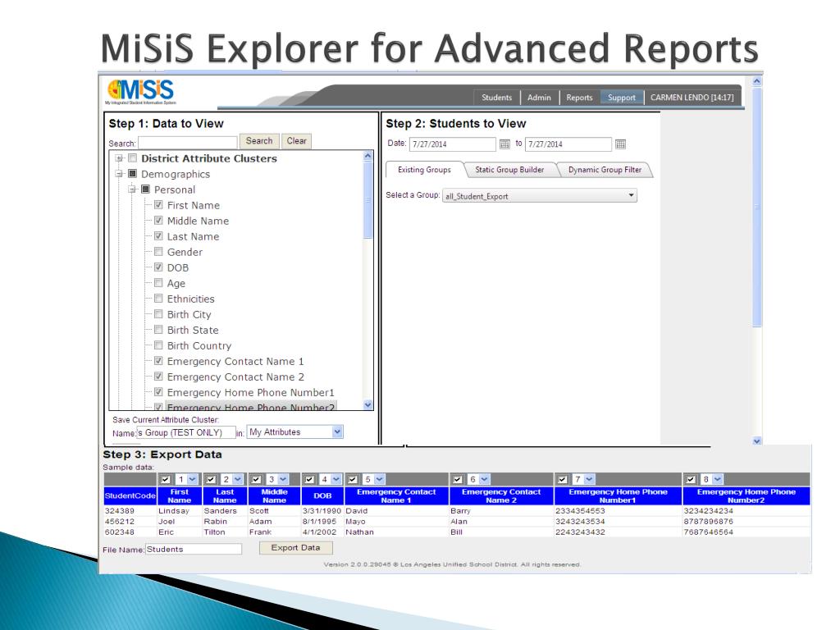This screenshot has height=630, width=840.
Task: Focus the attribute Search input
Action: 188,143
